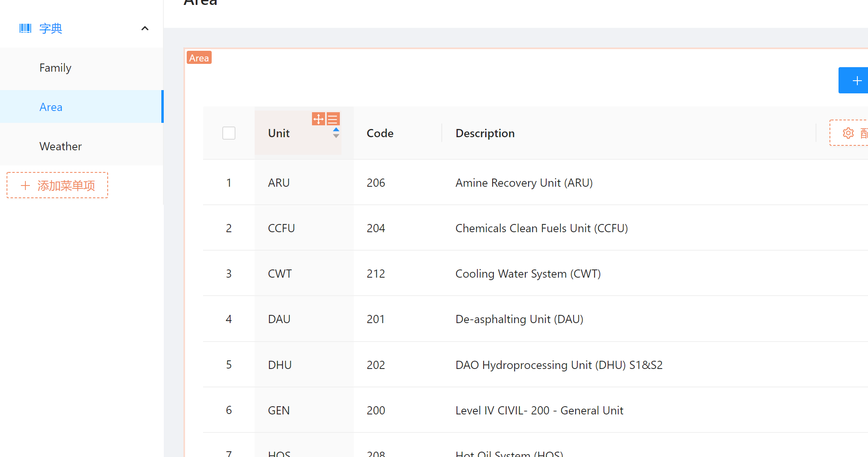Open the Unit column hamburger settings icon
This screenshot has width=868, height=457.
pos(333,119)
